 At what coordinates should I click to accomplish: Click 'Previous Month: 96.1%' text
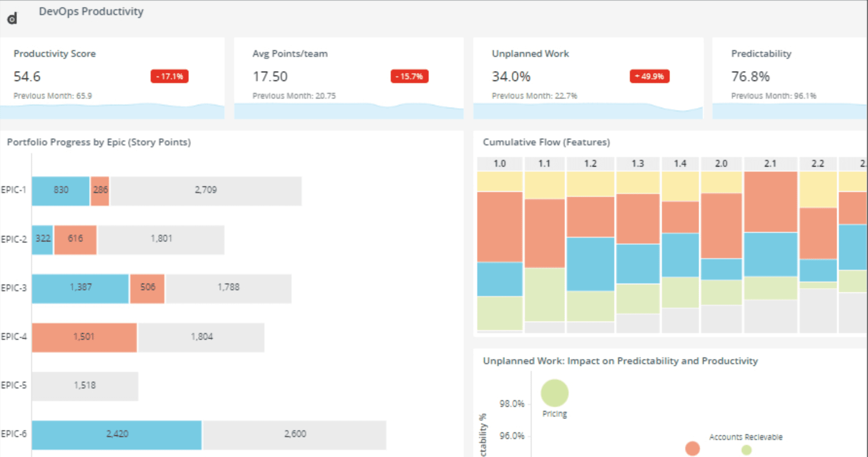(774, 96)
